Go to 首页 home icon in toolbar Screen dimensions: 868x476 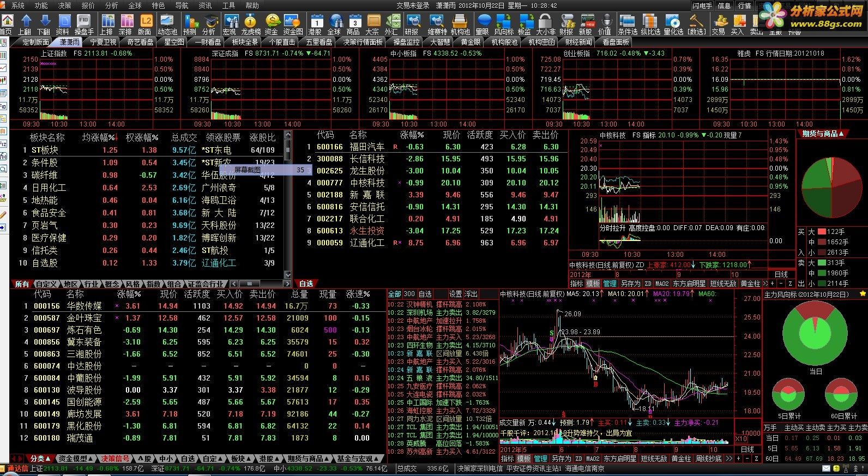click(x=7, y=25)
